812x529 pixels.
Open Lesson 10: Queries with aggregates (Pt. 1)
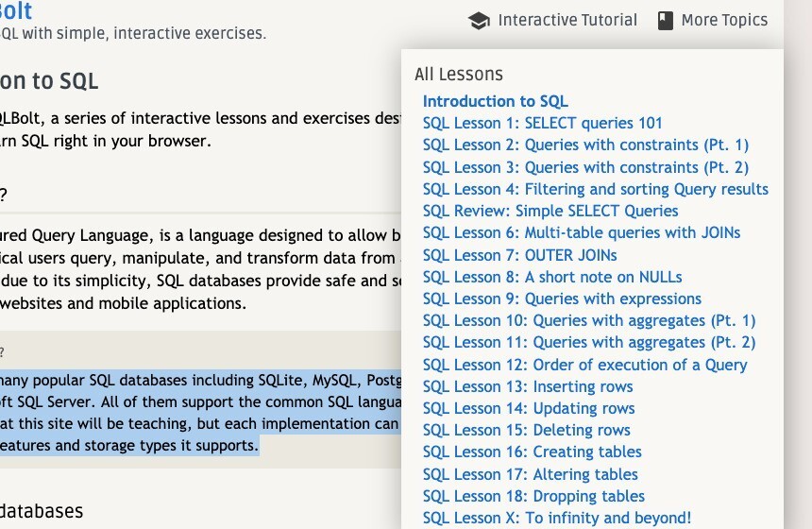pos(589,320)
